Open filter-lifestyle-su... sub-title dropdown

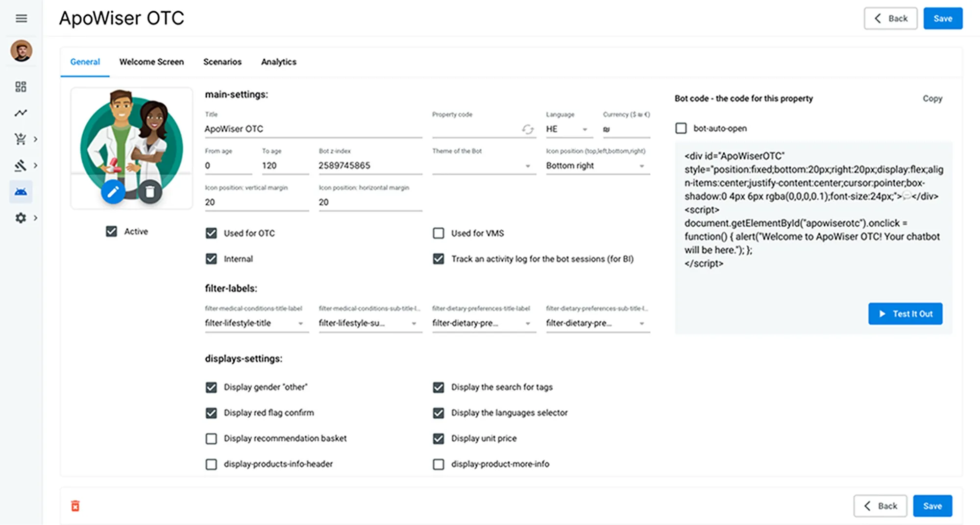[x=370, y=323]
